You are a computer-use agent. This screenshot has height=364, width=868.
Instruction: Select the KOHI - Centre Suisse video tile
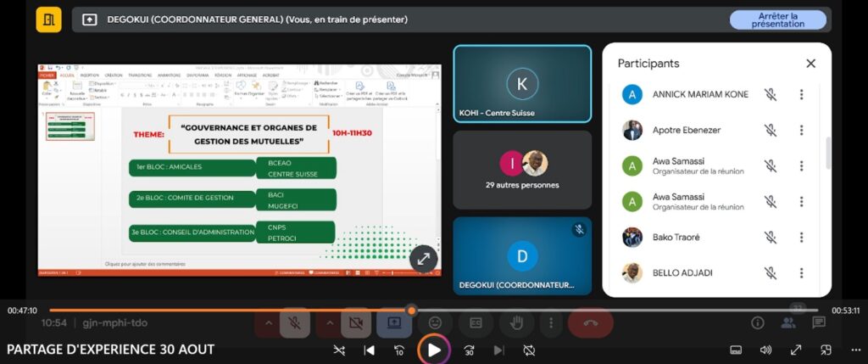click(x=522, y=84)
